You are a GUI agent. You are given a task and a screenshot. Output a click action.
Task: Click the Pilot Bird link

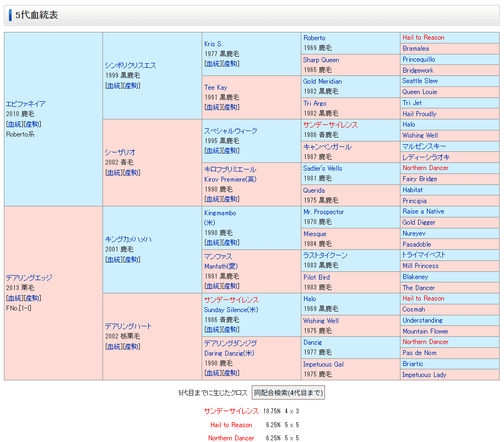point(317,277)
